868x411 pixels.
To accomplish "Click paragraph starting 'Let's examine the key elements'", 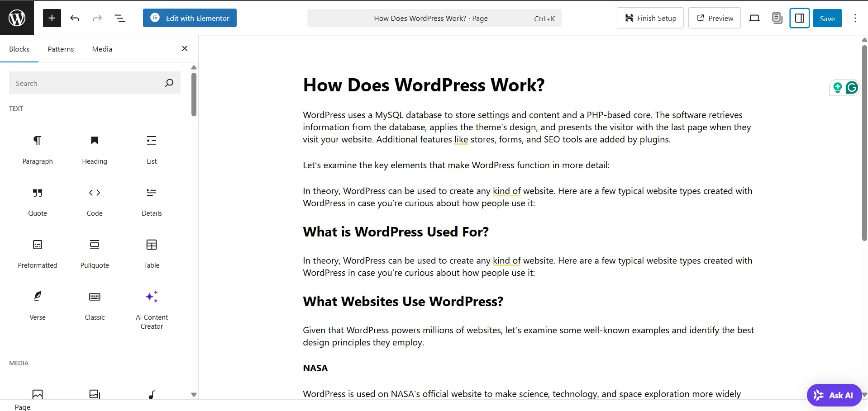I will coord(456,165).
